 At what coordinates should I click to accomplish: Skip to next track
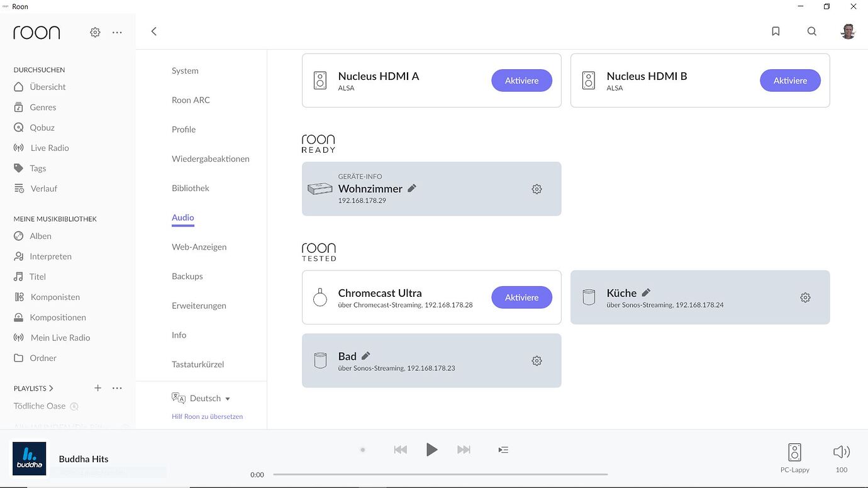click(464, 450)
